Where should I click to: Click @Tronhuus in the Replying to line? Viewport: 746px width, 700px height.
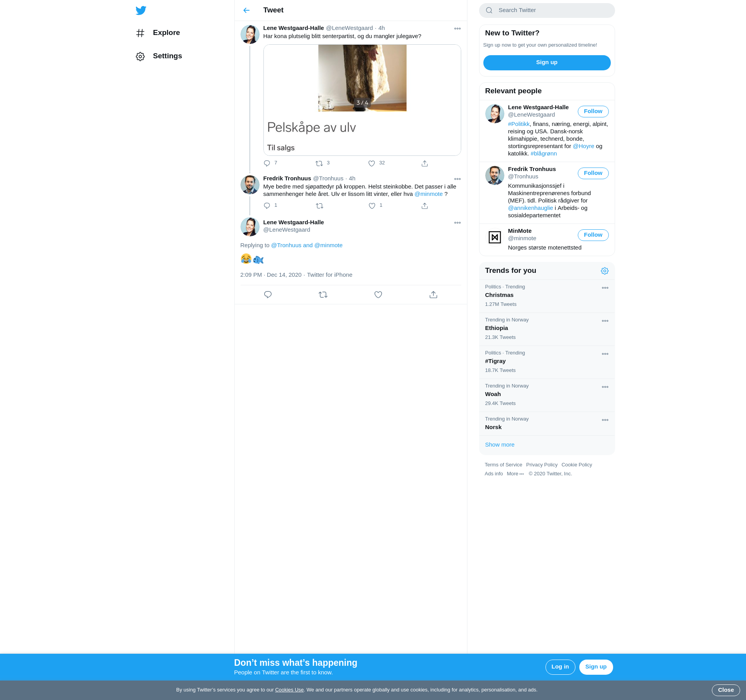click(x=286, y=245)
